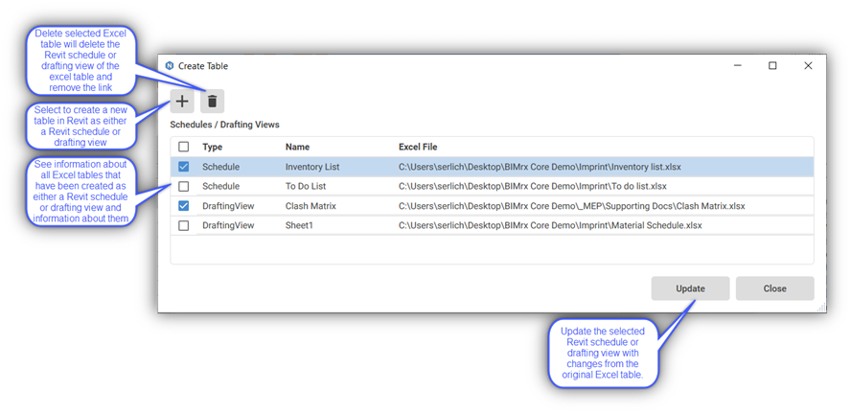The image size is (850, 414).
Task: Check the To Do List row checkbox
Action: pos(184,186)
